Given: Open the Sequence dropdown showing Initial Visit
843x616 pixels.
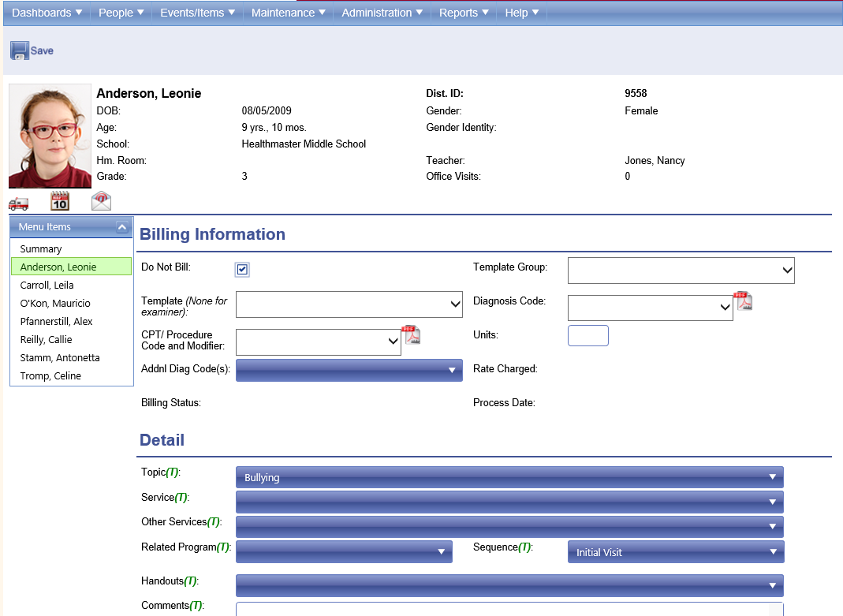Looking at the screenshot, I should 675,552.
